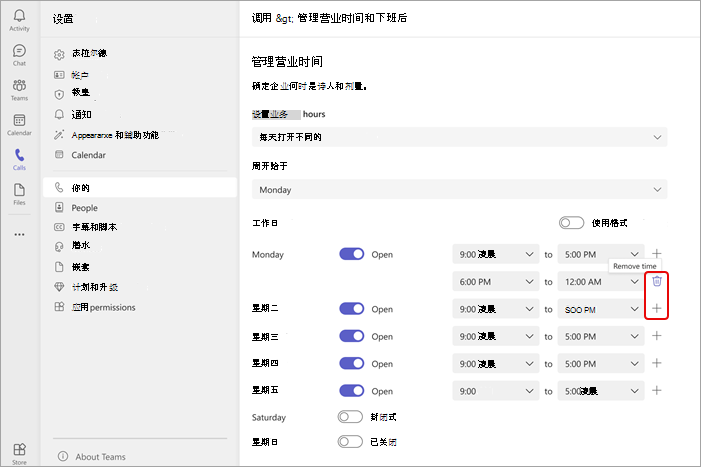Click the About Teams info icon
This screenshot has height=467, width=701.
click(x=63, y=456)
